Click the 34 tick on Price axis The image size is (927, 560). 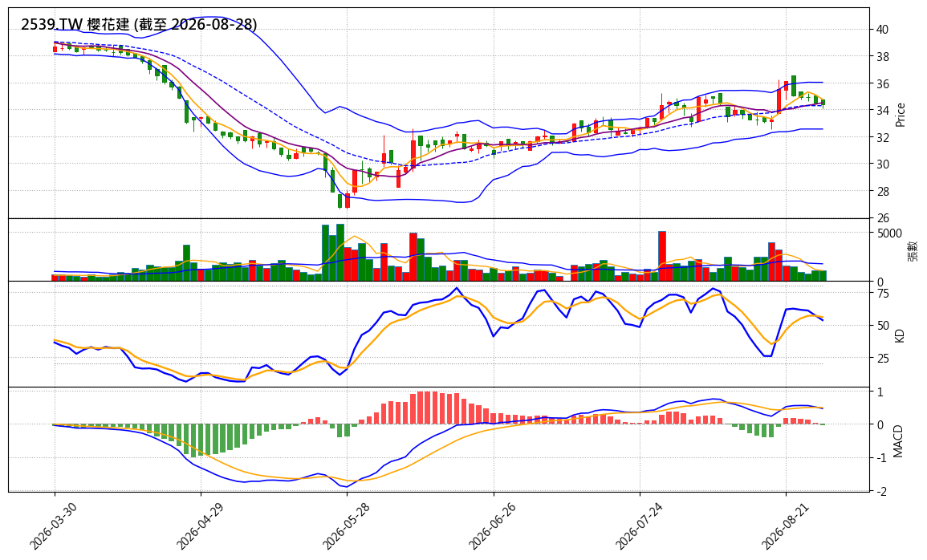click(x=883, y=111)
